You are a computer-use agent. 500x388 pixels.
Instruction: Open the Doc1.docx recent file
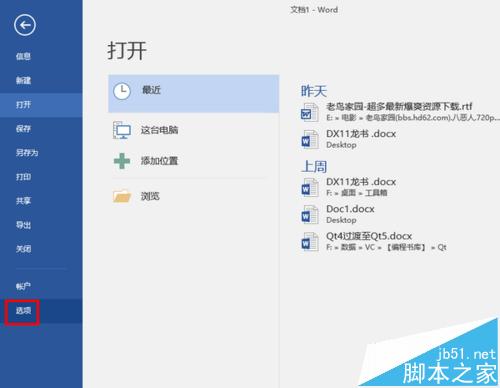click(350, 209)
